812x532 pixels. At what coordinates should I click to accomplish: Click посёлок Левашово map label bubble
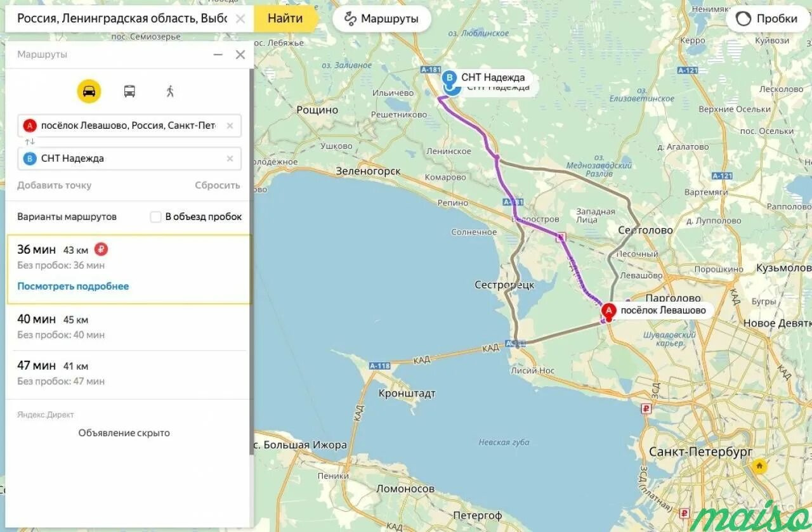pyautogui.click(x=663, y=310)
